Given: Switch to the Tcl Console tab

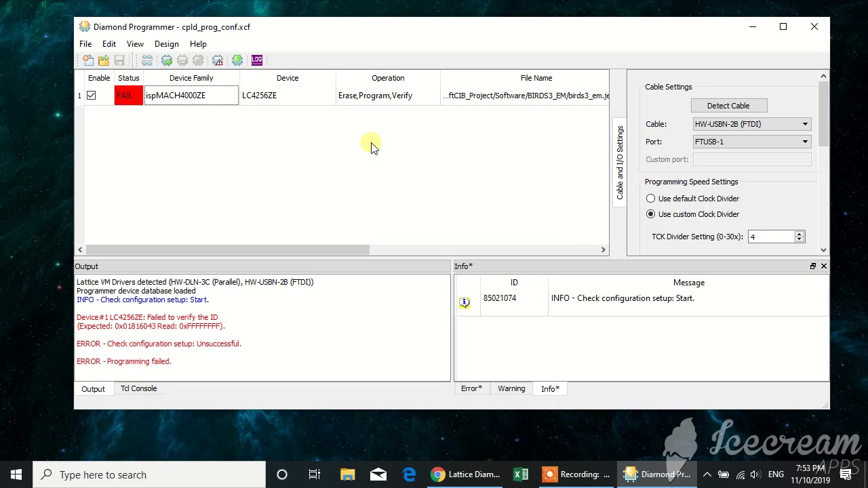Looking at the screenshot, I should 139,388.
